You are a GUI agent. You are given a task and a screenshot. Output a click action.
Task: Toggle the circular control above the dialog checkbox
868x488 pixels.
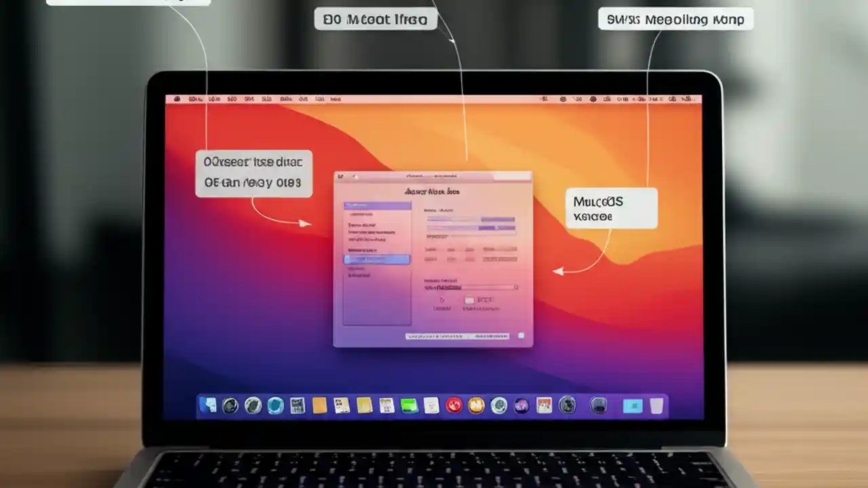(441, 298)
